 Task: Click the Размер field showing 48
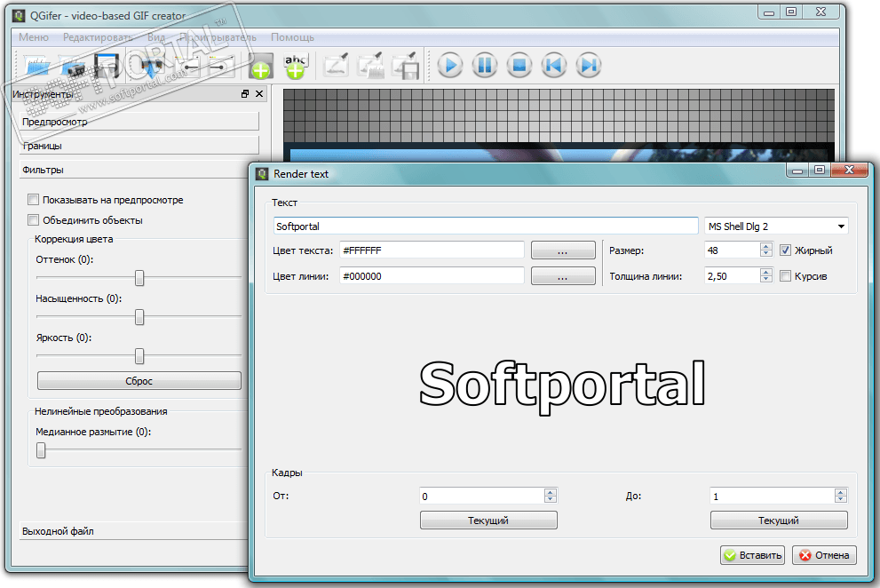(733, 250)
